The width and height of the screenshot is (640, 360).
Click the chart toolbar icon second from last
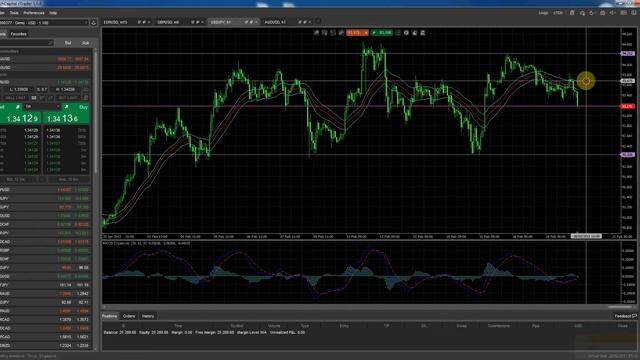pos(415,33)
